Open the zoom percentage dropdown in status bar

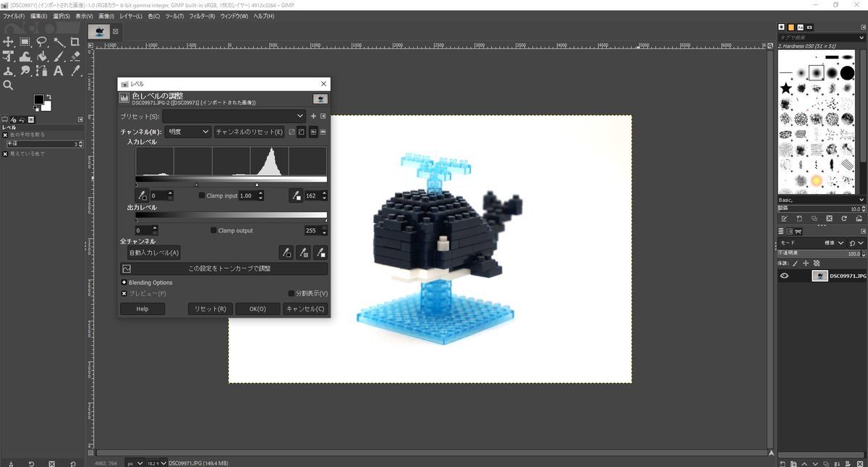[156, 463]
